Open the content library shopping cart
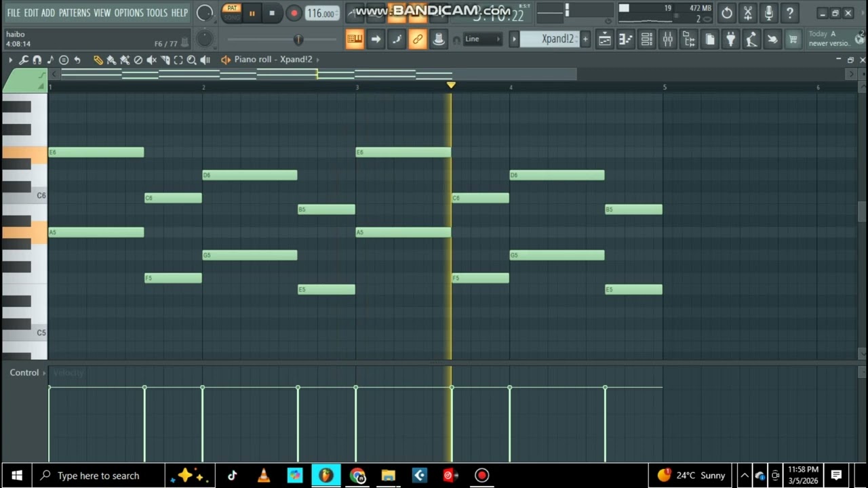Screen dimensions: 868x488 [793, 39]
